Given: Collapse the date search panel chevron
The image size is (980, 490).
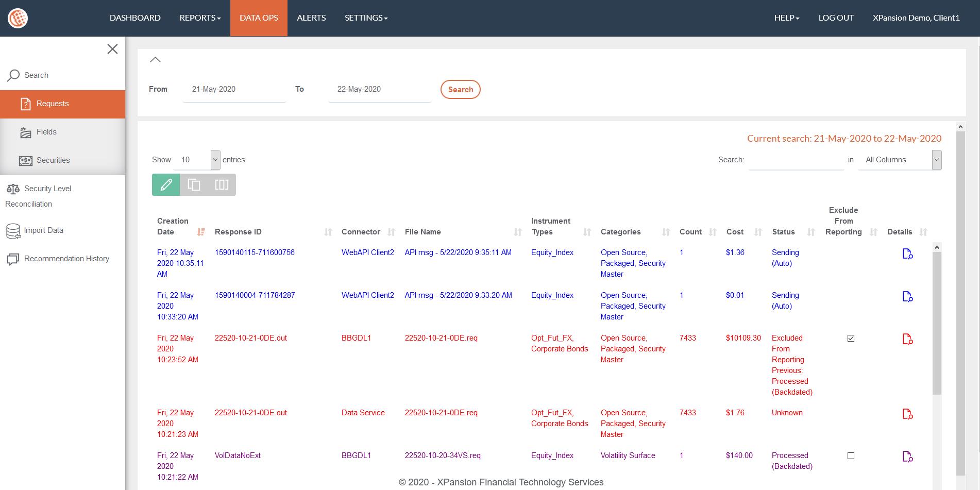Looking at the screenshot, I should coord(155,60).
